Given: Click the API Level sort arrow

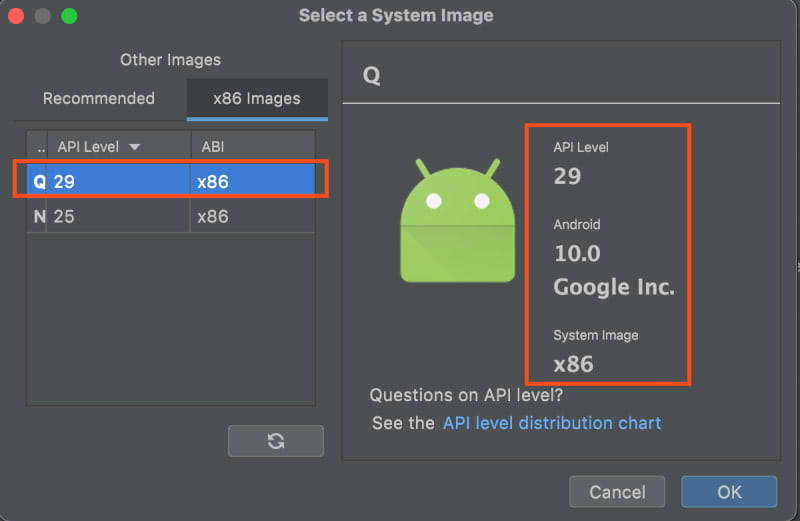Looking at the screenshot, I should click(135, 147).
